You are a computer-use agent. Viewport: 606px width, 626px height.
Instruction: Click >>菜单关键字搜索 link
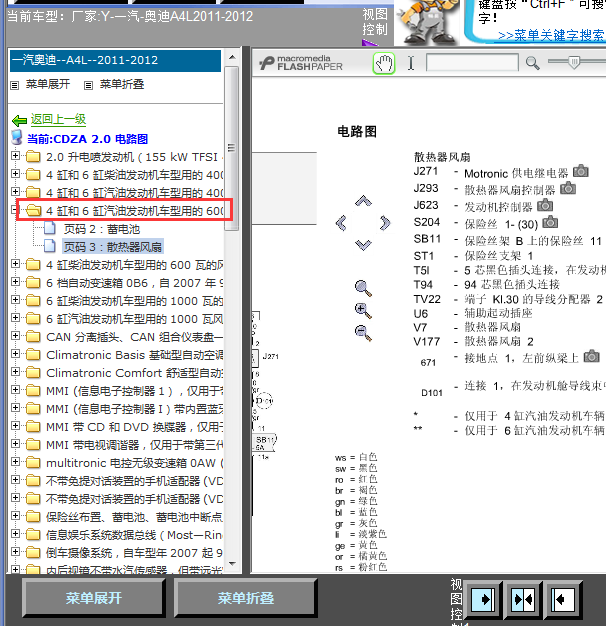(551, 35)
